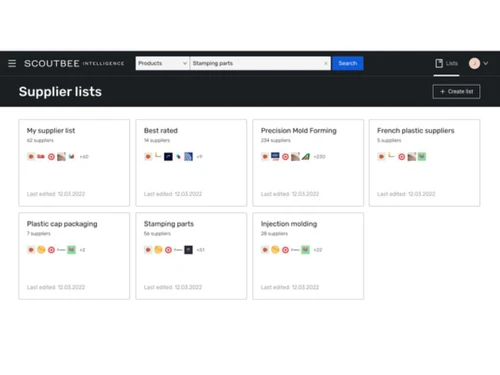Click Last edited date on Injection molding
Viewport: 500px width, 375px height.
click(290, 287)
